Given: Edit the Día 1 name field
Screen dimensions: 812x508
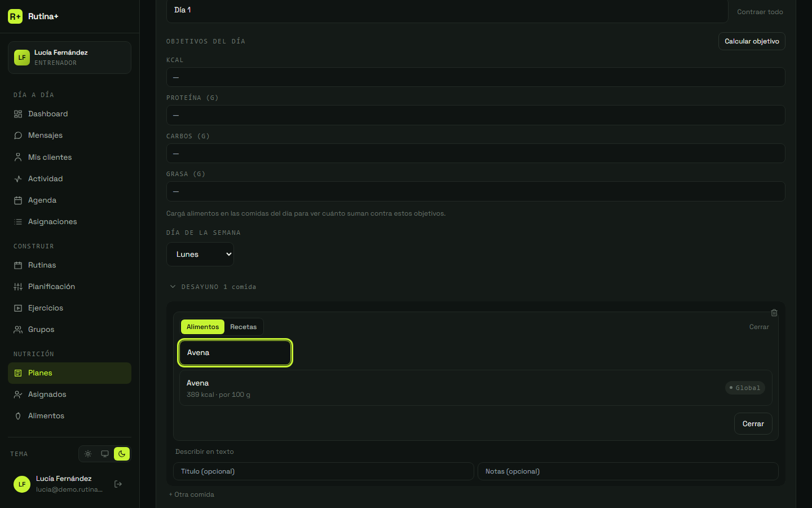Looking at the screenshot, I should [x=447, y=10].
